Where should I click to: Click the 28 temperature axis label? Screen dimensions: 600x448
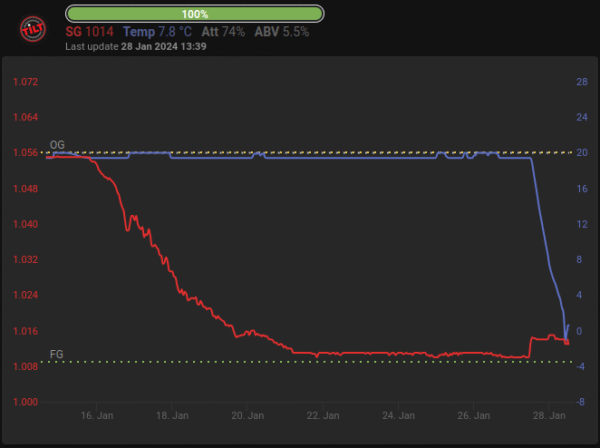click(580, 82)
